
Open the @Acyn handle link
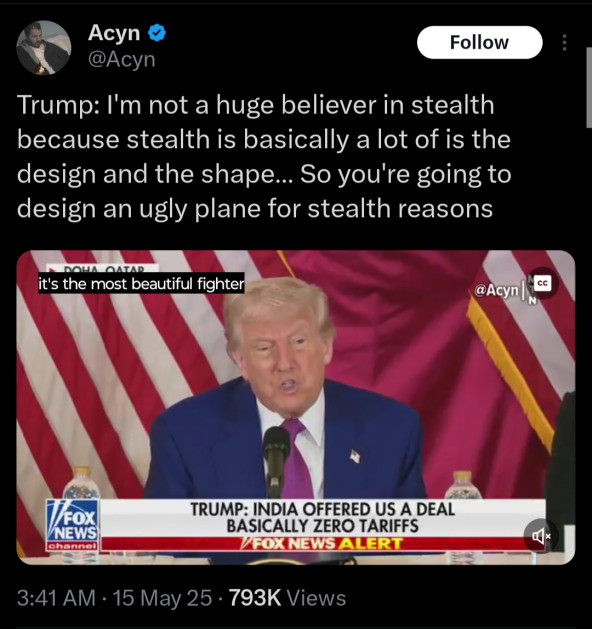tap(122, 60)
